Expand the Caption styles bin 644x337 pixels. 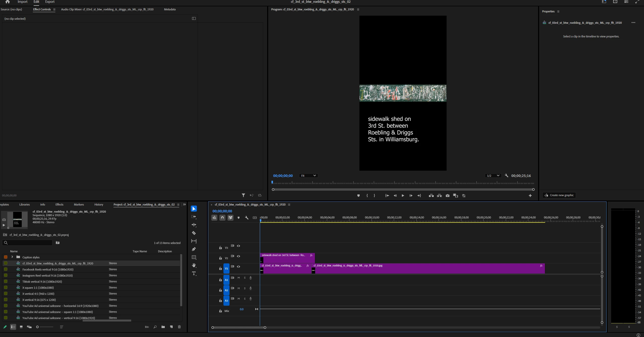click(12, 257)
